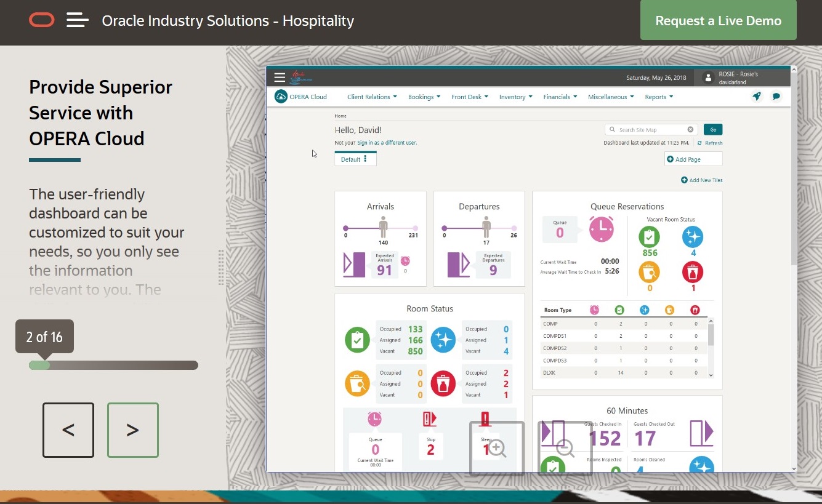Open the Bookings menu

coord(424,97)
